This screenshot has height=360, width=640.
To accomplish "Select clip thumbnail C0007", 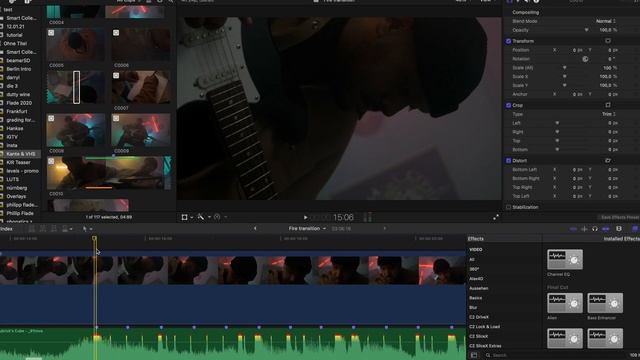I will [141, 87].
